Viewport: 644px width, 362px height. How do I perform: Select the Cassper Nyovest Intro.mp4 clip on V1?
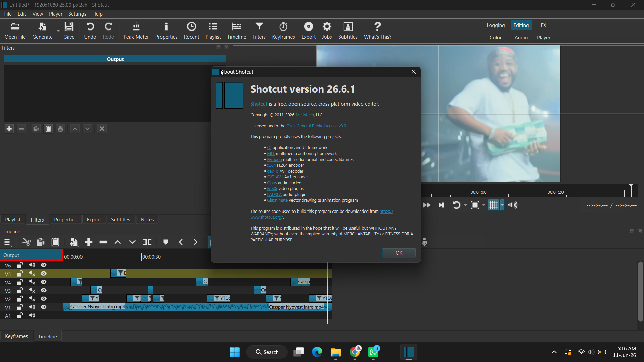198,307
